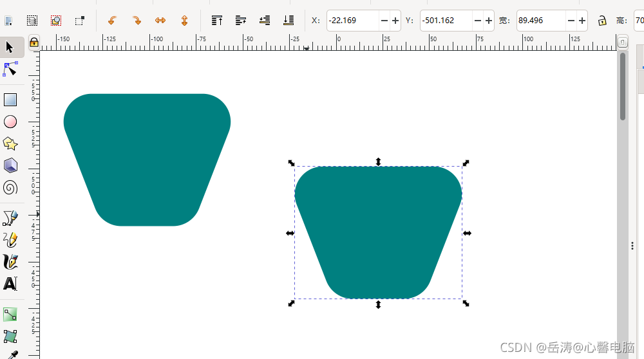644x359 pixels.
Task: Toggle the guides lock at ruler corner
Action: [34, 42]
